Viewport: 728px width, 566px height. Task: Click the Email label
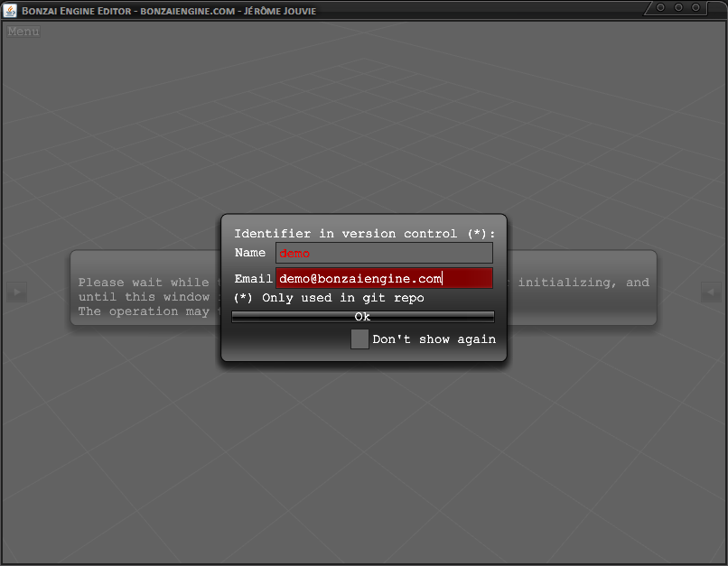253,279
